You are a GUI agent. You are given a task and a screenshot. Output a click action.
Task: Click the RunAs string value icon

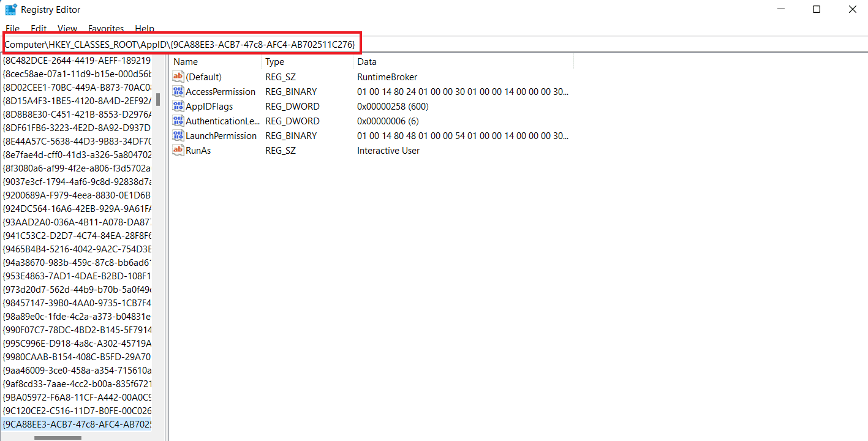coord(178,150)
